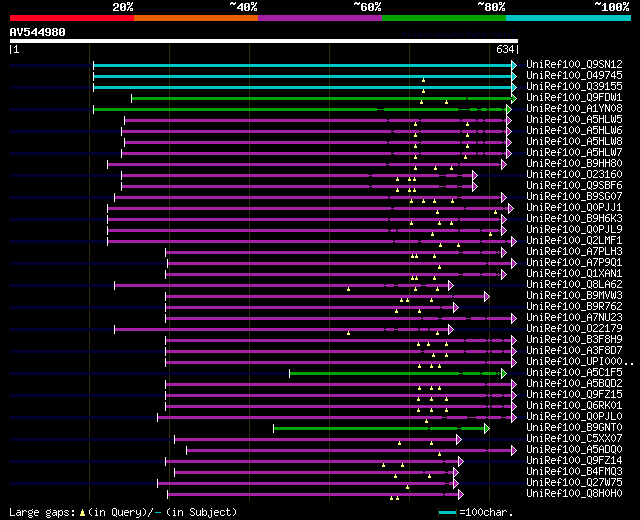This screenshot has height=520, width=640.
Task: Open hit label UniRef100_A5HLW5
Action: [x=574, y=119]
